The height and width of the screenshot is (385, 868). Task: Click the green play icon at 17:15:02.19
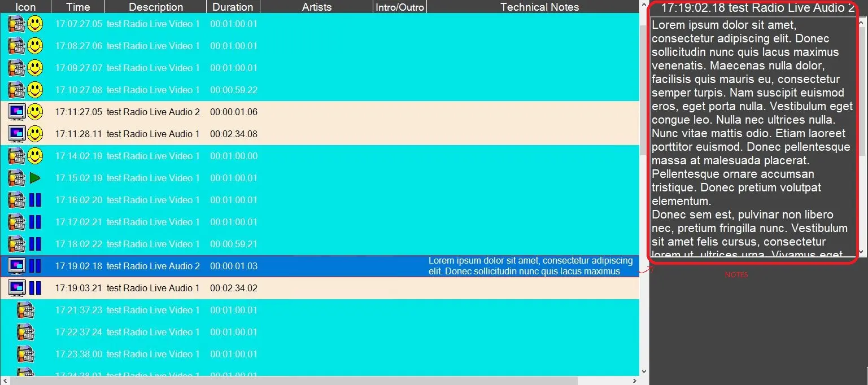35,178
